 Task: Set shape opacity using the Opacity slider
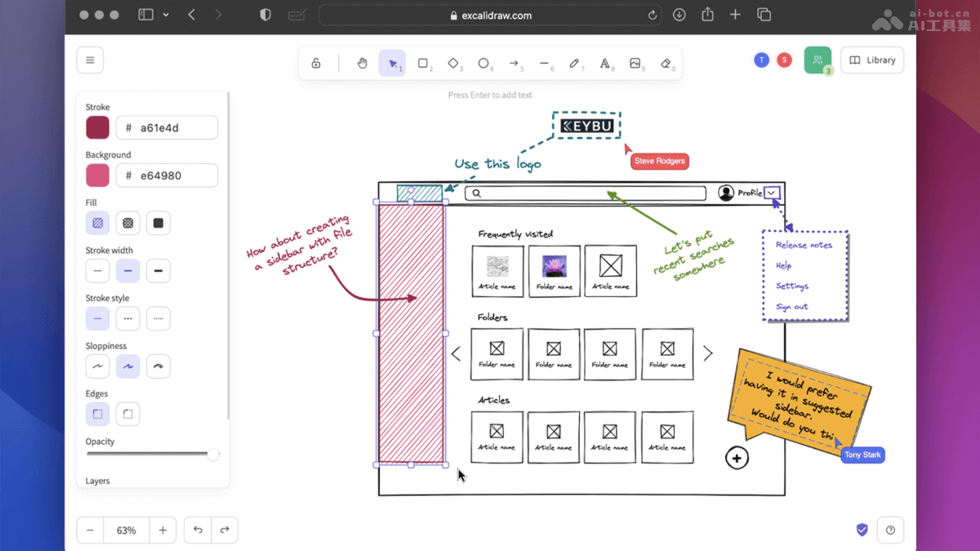pyautogui.click(x=213, y=455)
